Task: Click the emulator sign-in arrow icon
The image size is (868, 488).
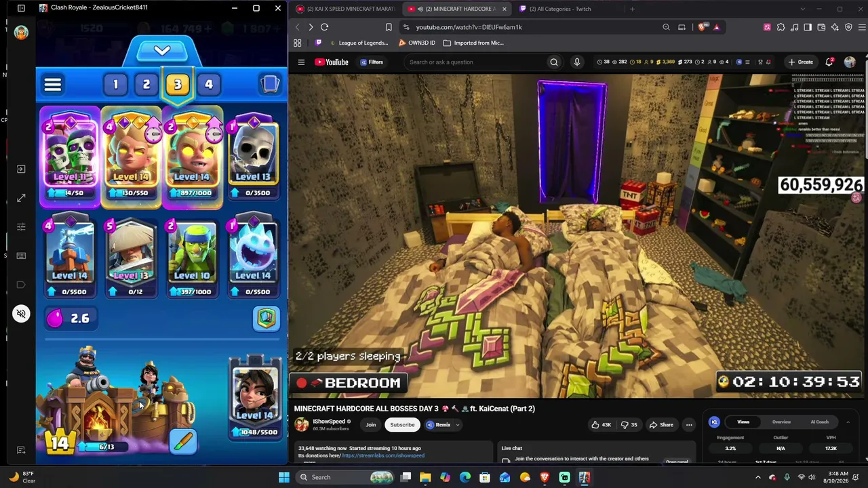Action: coord(21,169)
